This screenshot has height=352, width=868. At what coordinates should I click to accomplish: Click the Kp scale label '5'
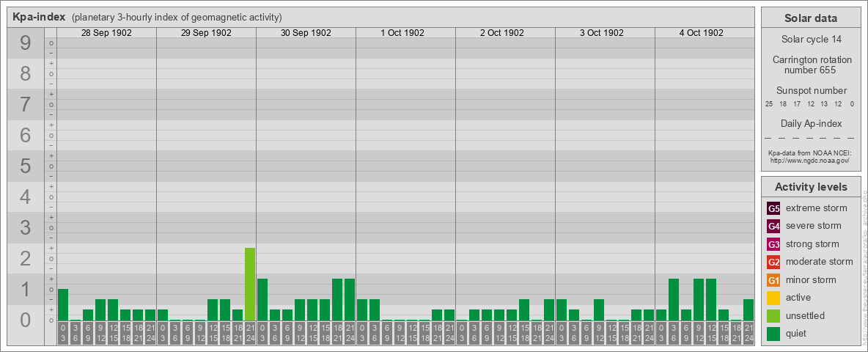[x=26, y=166]
